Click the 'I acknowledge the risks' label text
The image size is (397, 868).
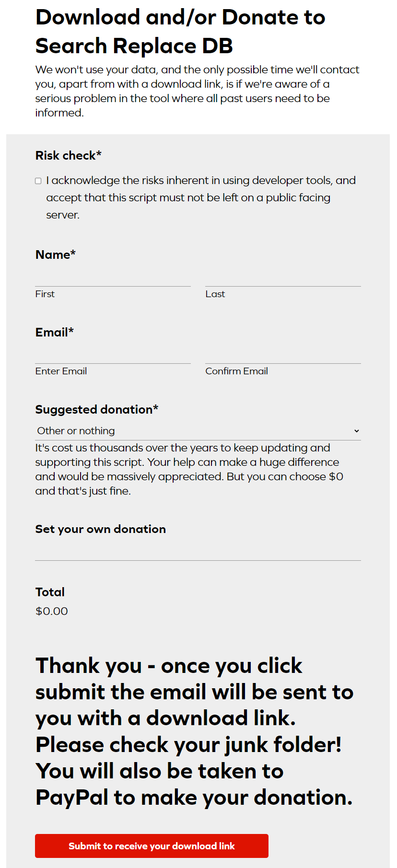point(201,197)
